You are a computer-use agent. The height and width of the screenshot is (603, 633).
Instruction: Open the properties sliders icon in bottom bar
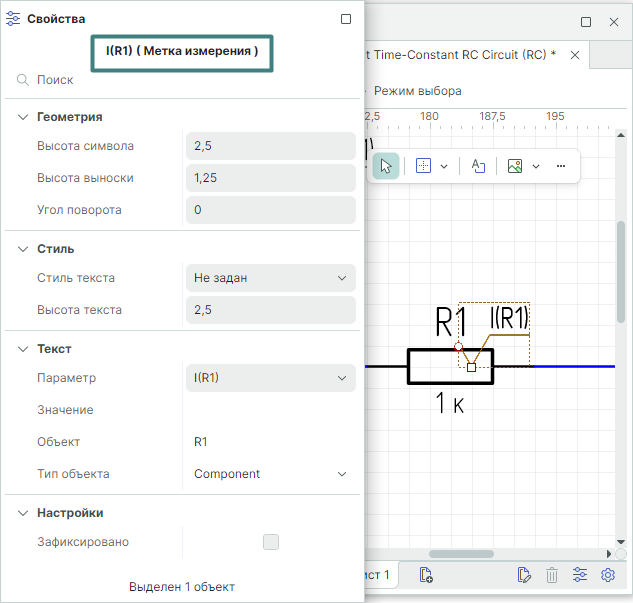(x=580, y=574)
